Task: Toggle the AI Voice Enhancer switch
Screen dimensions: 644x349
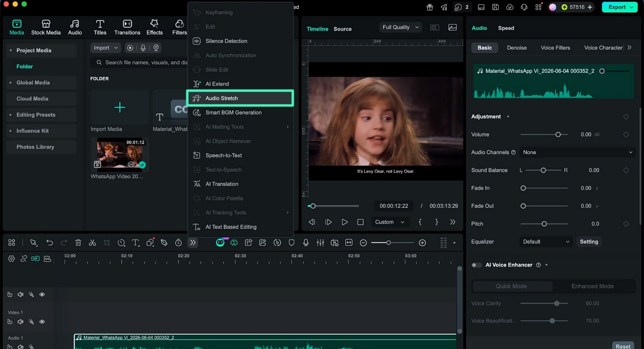Action: [476, 265]
